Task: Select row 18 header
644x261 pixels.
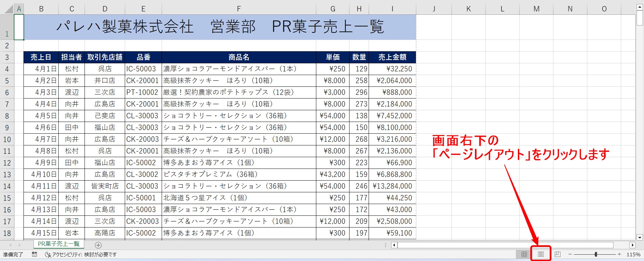Action: tap(7, 233)
